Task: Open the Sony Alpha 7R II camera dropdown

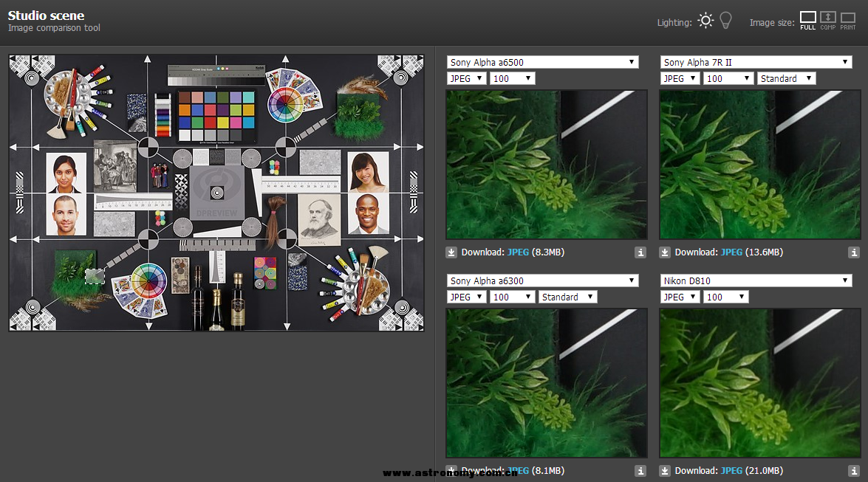Action: tap(756, 62)
